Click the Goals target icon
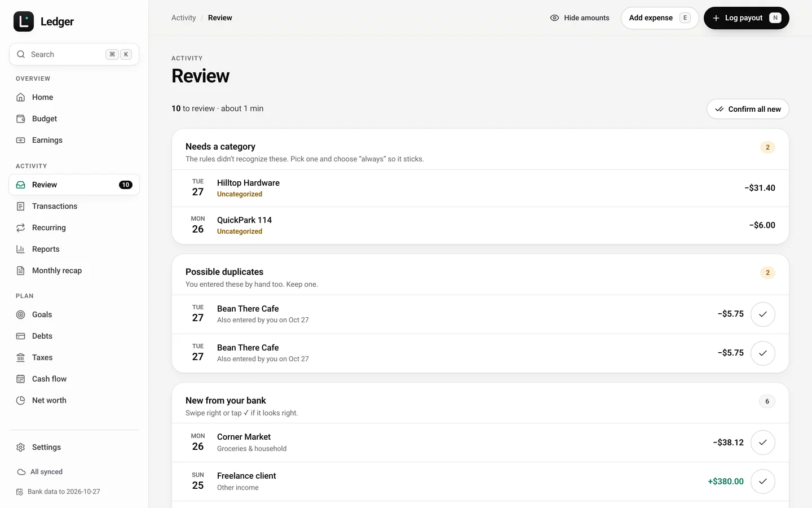 coord(21,315)
